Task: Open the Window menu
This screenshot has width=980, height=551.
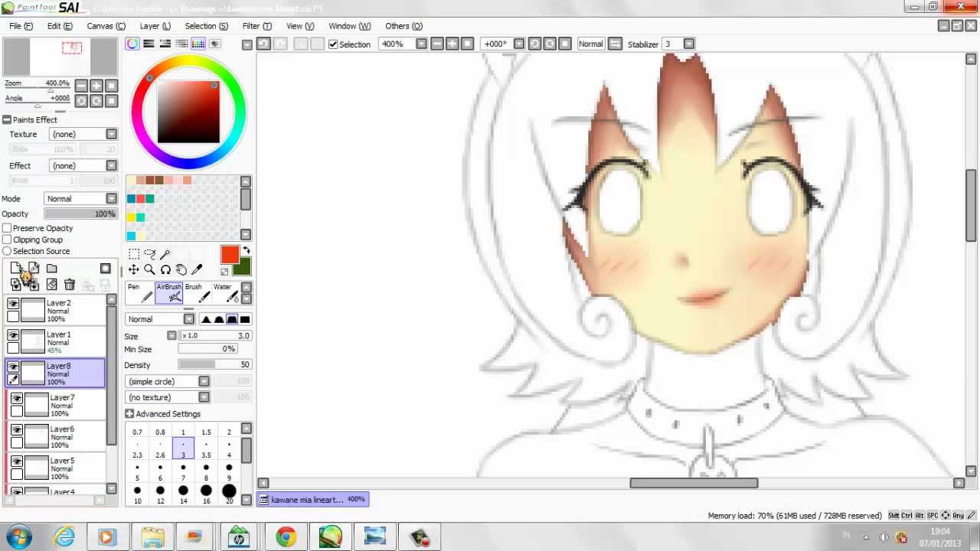Action: [350, 26]
